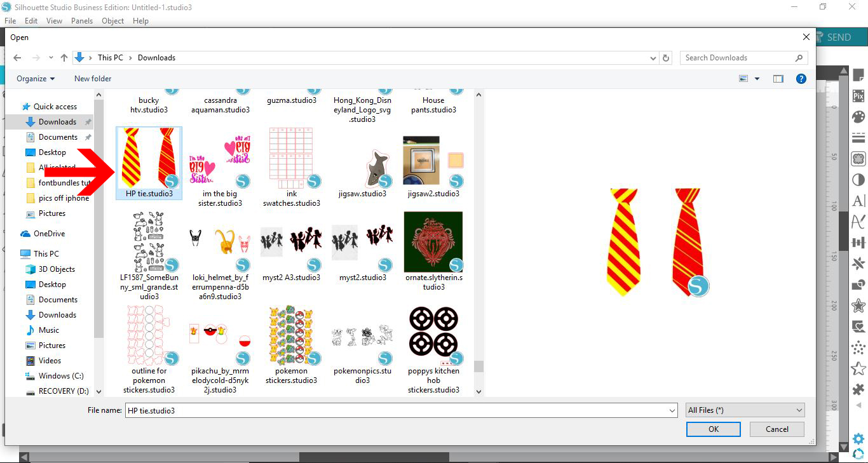Select the ink swatches.studio3 file

pyautogui.click(x=292, y=167)
